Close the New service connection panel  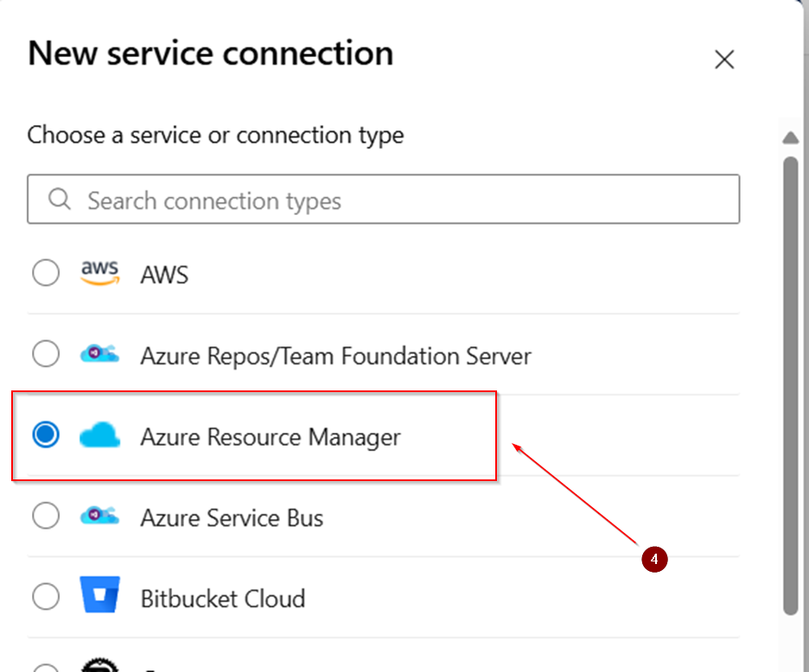pos(724,60)
